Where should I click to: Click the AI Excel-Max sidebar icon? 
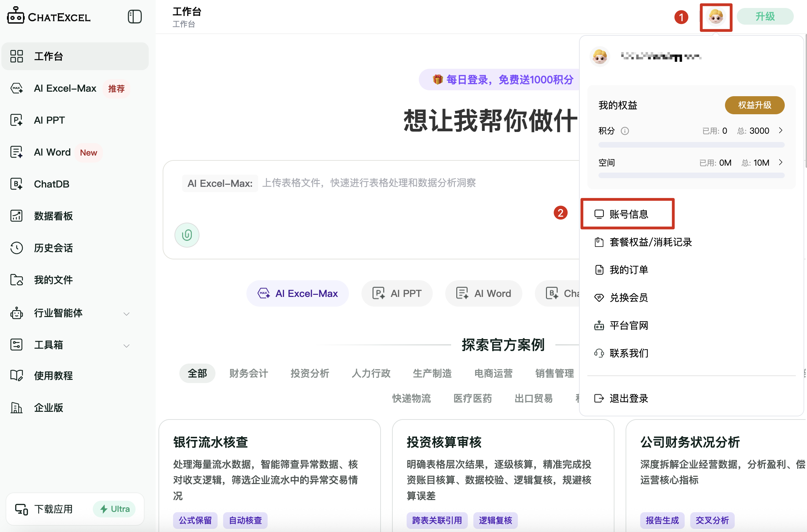16,88
